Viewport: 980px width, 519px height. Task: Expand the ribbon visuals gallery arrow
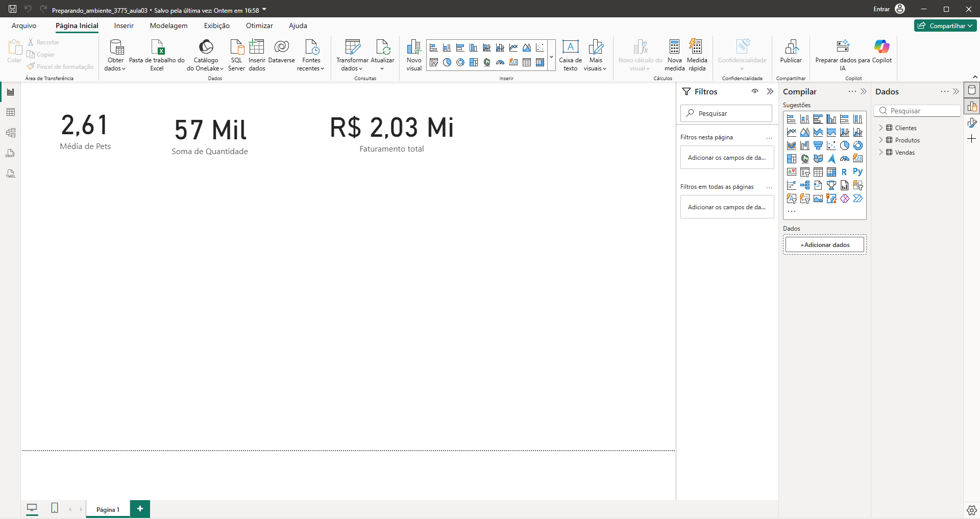coord(551,56)
